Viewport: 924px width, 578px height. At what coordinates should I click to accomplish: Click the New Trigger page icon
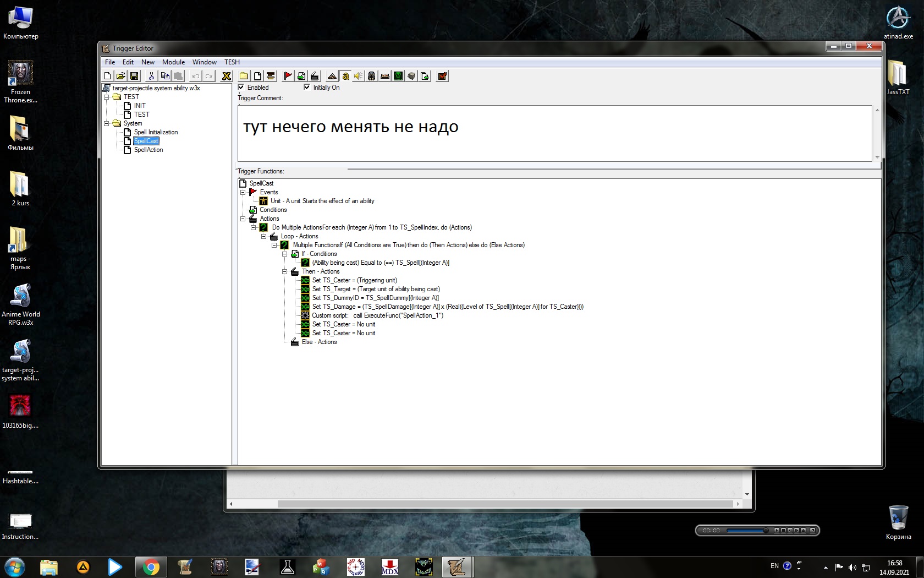[257, 76]
